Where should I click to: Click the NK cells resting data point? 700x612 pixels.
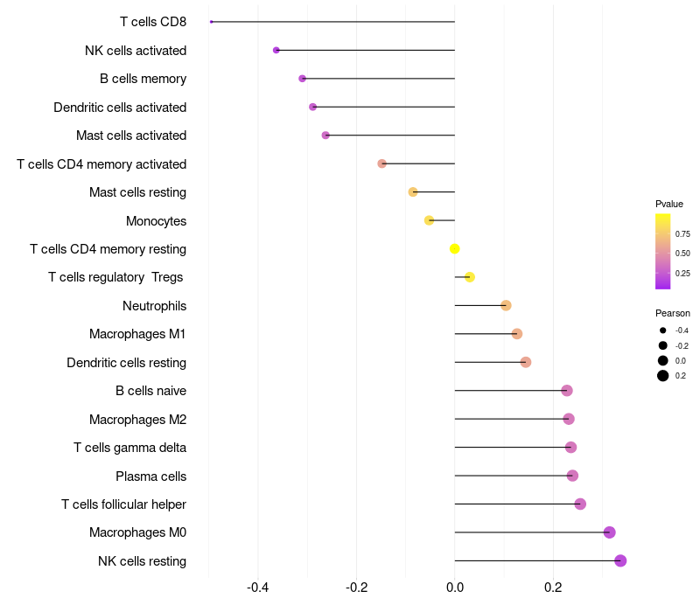620,560
